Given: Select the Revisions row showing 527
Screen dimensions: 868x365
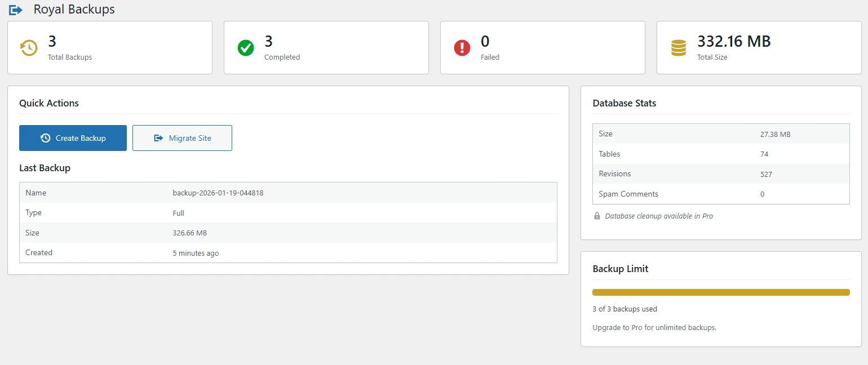Looking at the screenshot, I should pyautogui.click(x=720, y=173).
